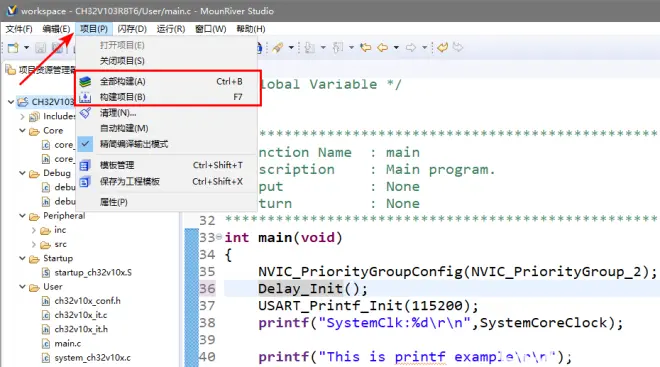Viewport: 660px width, 367px height.
Task: Select startup_ch32v10x.S file
Action: [93, 273]
